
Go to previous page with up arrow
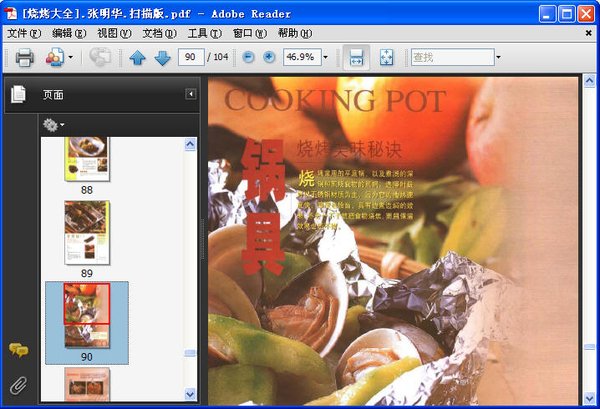pos(137,58)
